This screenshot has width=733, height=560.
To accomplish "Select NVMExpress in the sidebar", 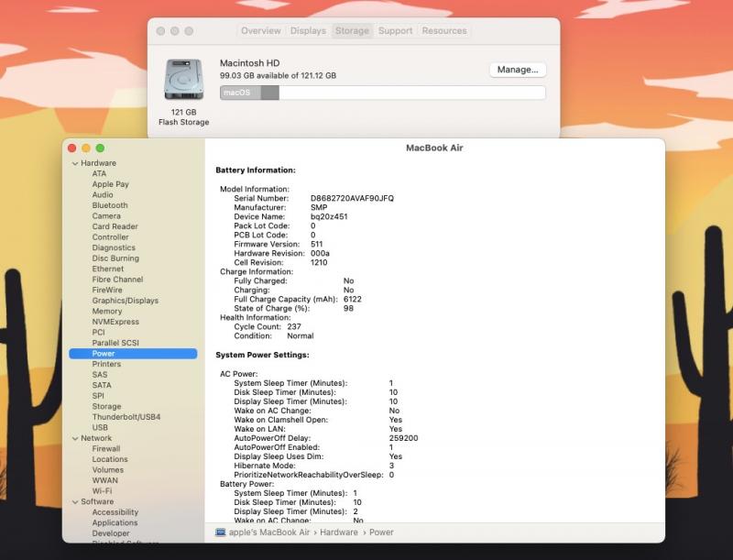I will [x=115, y=322].
